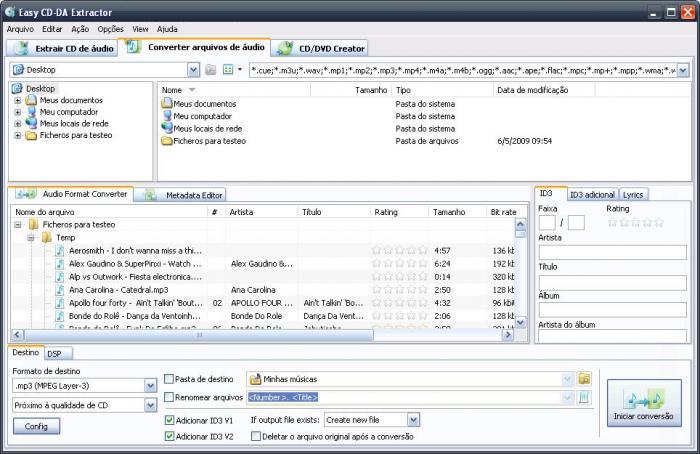Click Minhas músicas folder icon

point(255,379)
